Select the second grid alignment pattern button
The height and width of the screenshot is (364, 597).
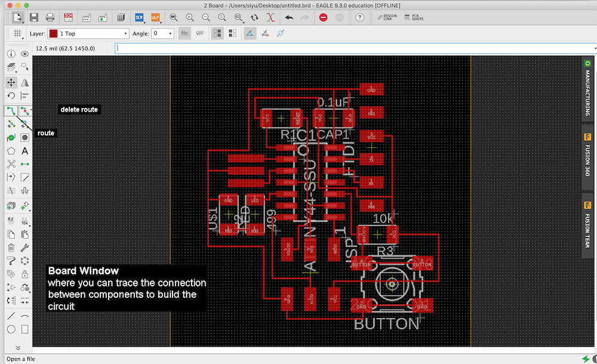point(233,33)
